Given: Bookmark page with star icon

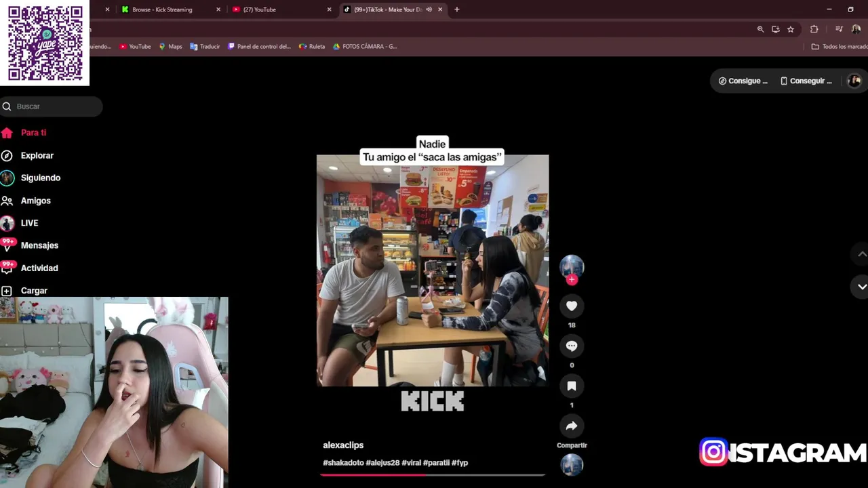Looking at the screenshot, I should pyautogui.click(x=790, y=29).
